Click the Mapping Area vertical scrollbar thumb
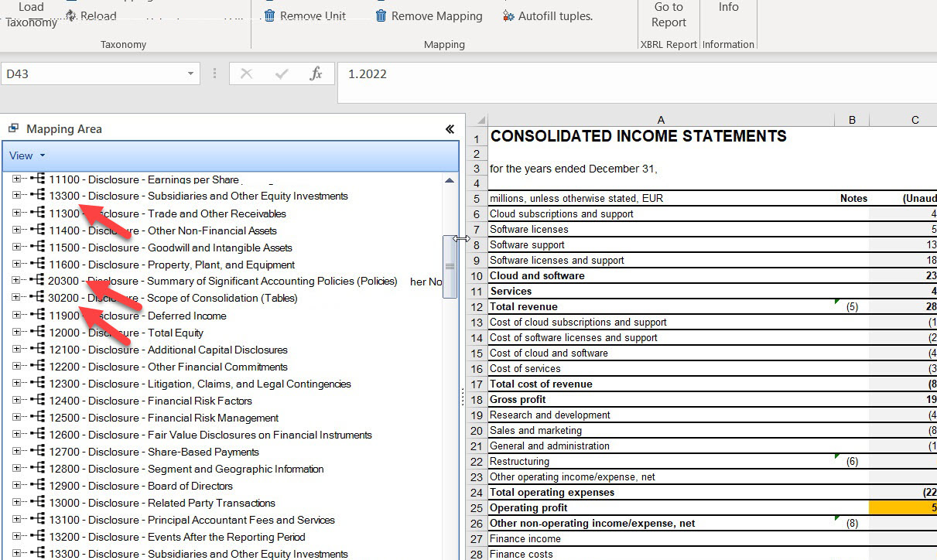The height and width of the screenshot is (560, 937). click(x=450, y=265)
